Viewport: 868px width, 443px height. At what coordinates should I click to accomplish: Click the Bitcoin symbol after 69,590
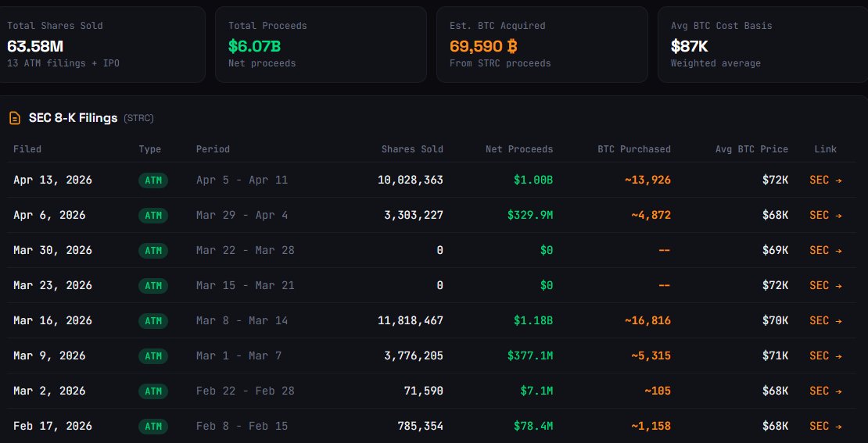[513, 46]
